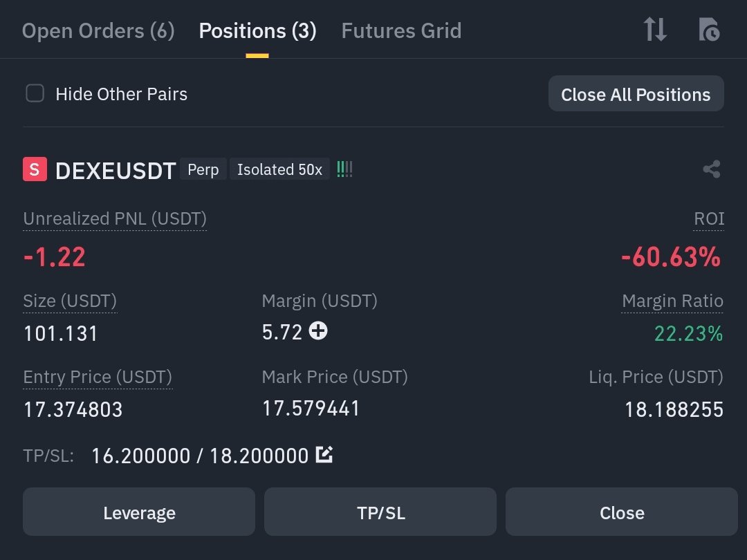
Task: Open the sort positions arrows icon
Action: (655, 30)
